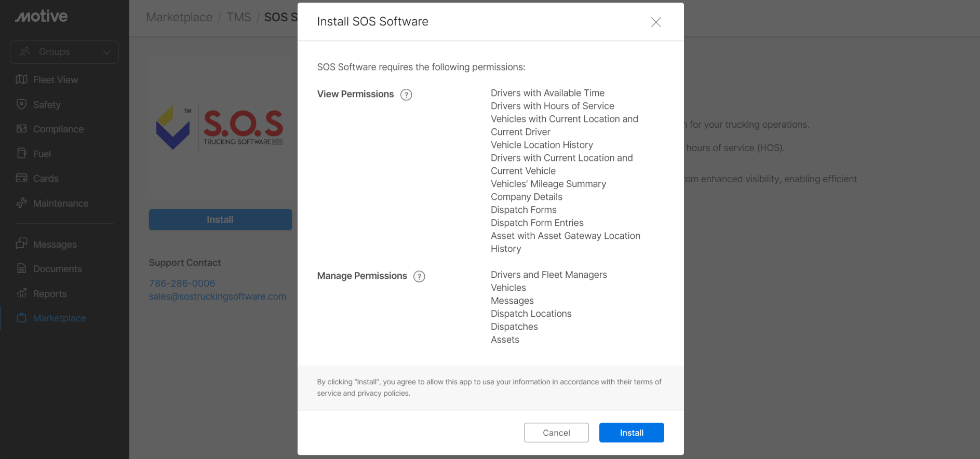Click View Permissions help icon
The height and width of the screenshot is (459, 980).
click(x=406, y=95)
